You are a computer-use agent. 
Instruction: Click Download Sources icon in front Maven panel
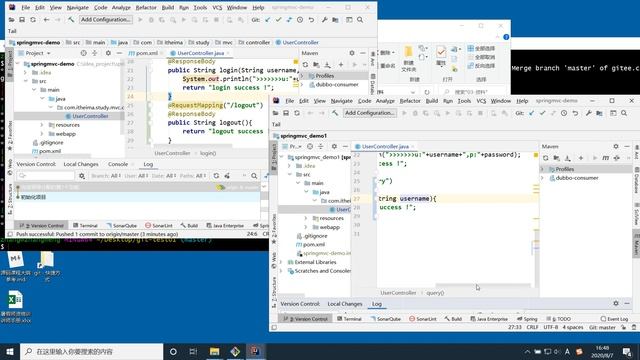[x=567, y=158]
